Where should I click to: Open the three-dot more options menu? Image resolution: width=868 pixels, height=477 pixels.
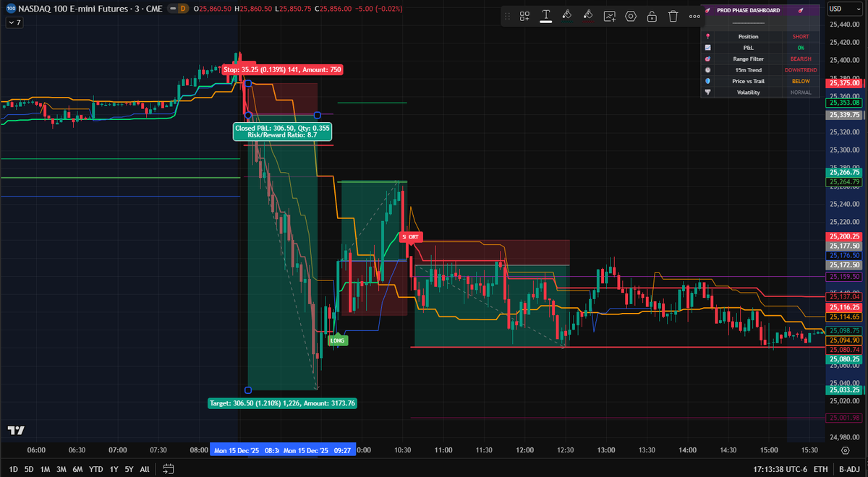tap(693, 15)
